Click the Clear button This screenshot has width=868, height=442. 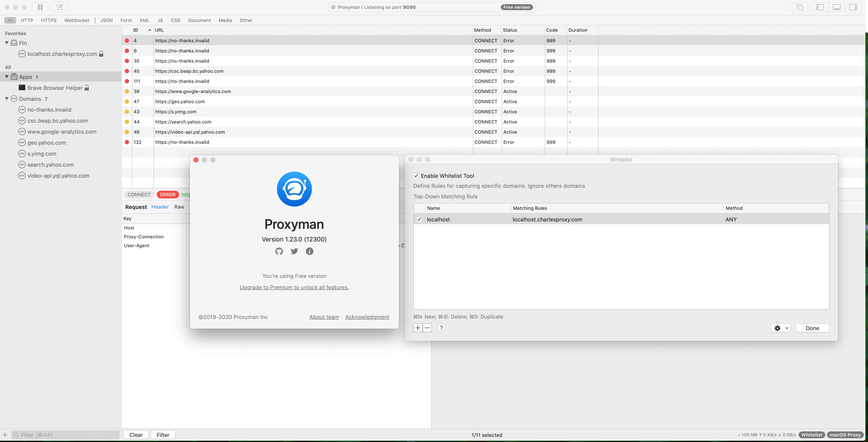(136, 435)
